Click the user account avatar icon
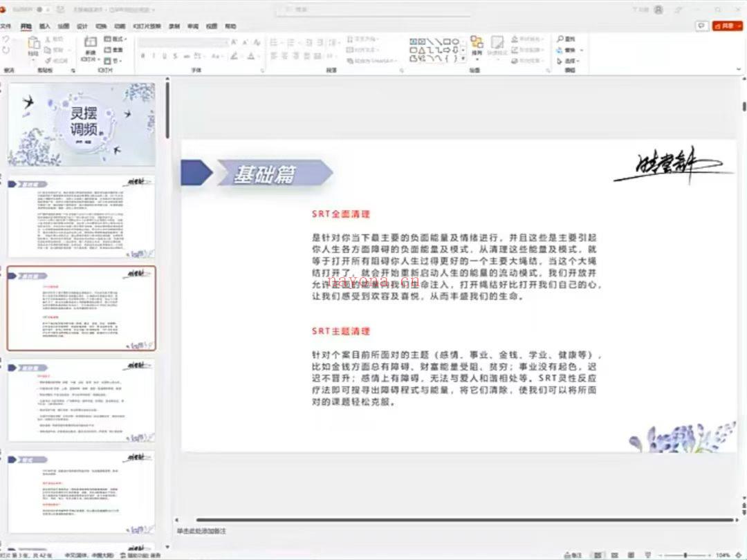This screenshot has width=747, height=560. click(x=658, y=10)
